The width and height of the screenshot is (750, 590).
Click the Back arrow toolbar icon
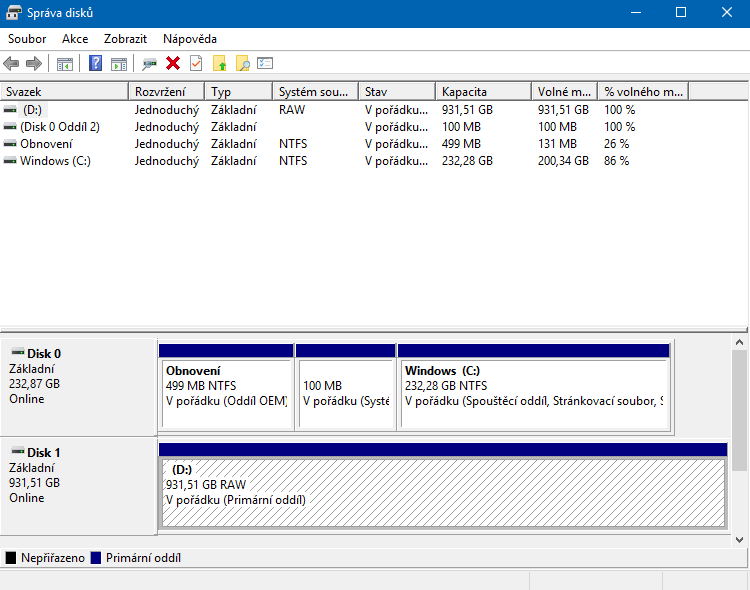coord(12,64)
